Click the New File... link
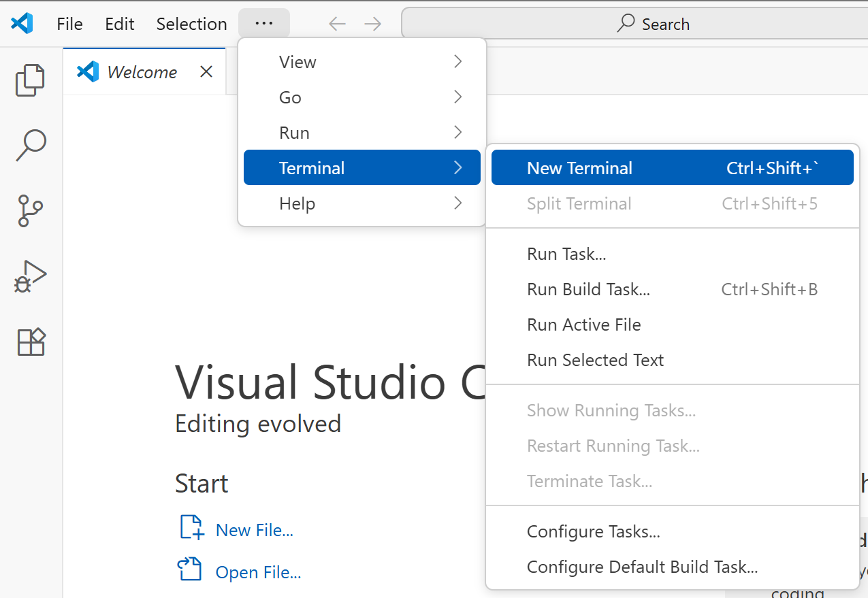This screenshot has height=598, width=868. (x=254, y=530)
